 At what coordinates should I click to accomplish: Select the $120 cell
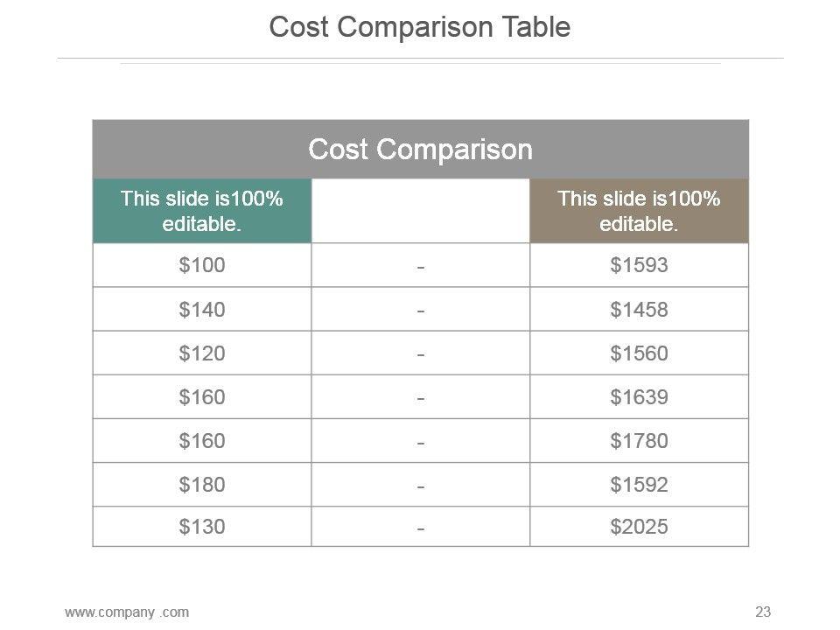pyautogui.click(x=202, y=353)
